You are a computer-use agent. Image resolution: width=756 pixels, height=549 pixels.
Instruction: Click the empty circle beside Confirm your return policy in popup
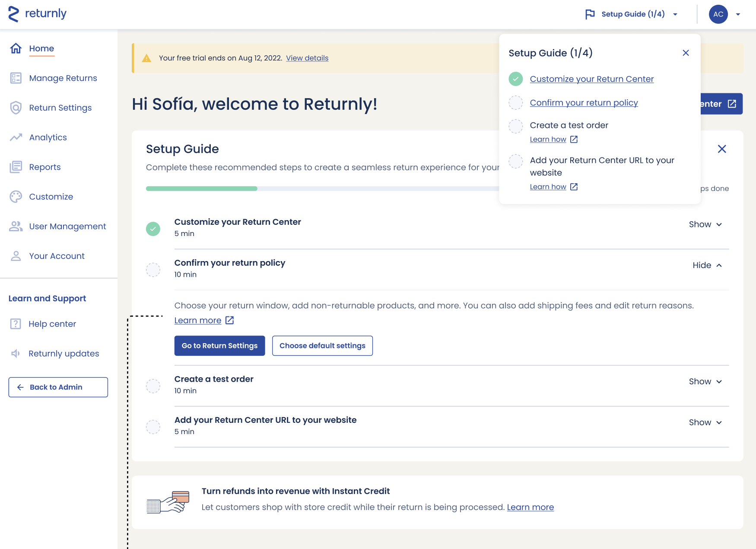pyautogui.click(x=516, y=102)
